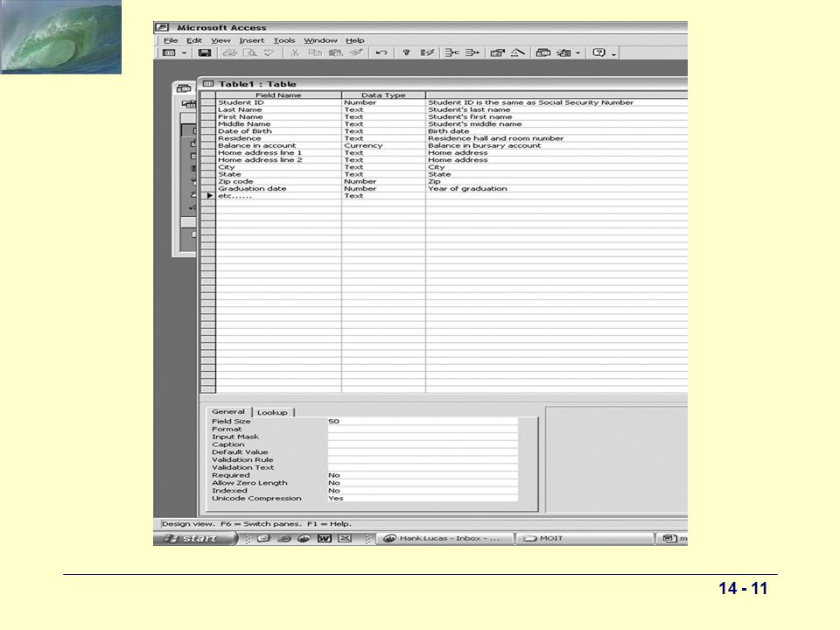The image size is (840, 630).
Task: Click the etc....... field name cell
Action: coord(278,195)
